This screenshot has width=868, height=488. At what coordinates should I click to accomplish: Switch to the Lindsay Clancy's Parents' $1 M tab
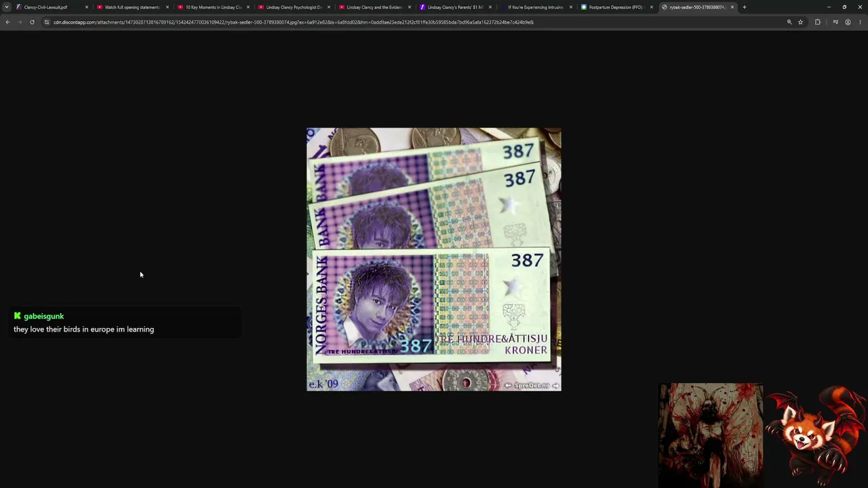click(454, 7)
